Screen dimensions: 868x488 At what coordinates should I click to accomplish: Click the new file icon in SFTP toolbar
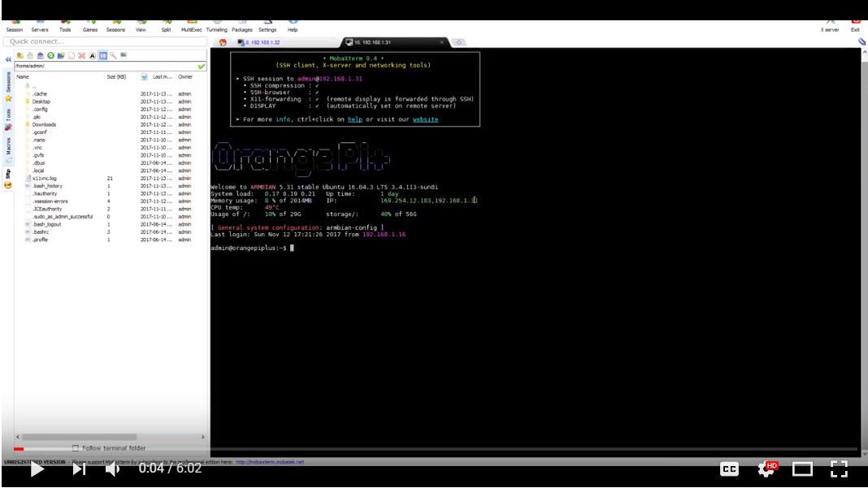(72, 55)
